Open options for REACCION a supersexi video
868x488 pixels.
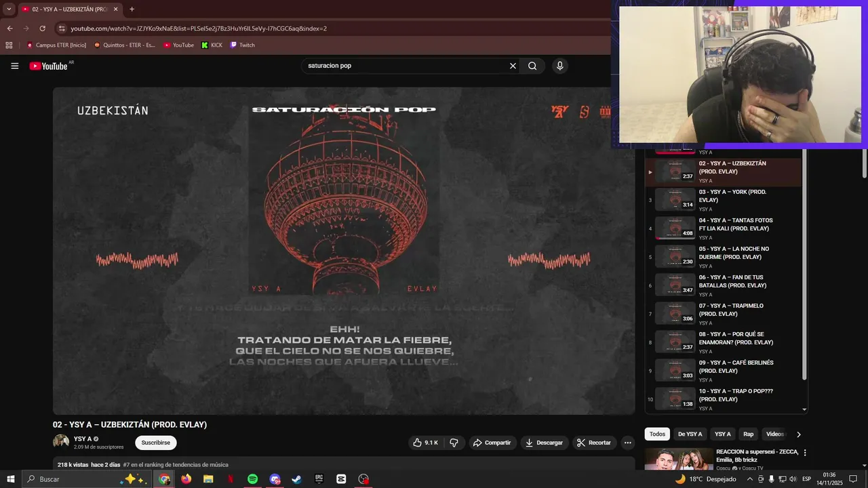point(805,453)
